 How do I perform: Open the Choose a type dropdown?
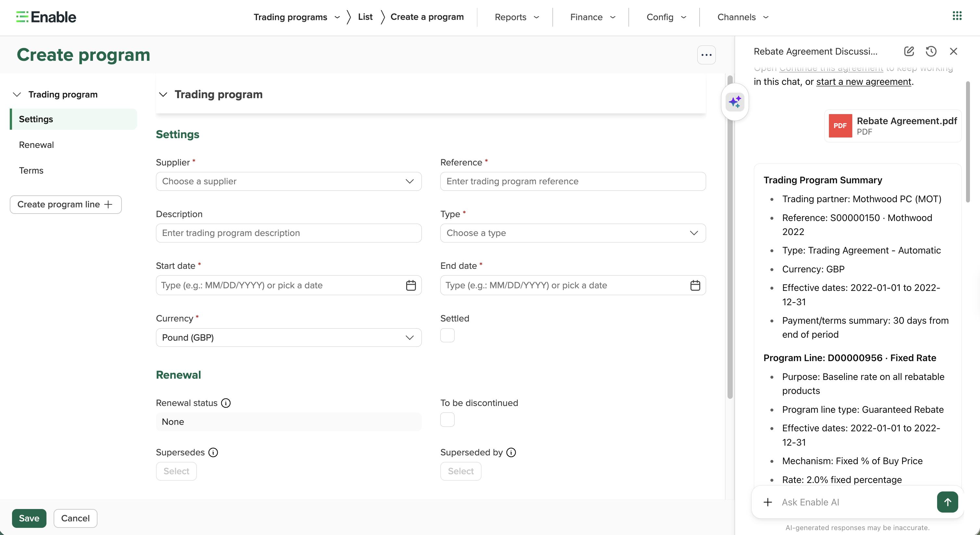coord(573,233)
